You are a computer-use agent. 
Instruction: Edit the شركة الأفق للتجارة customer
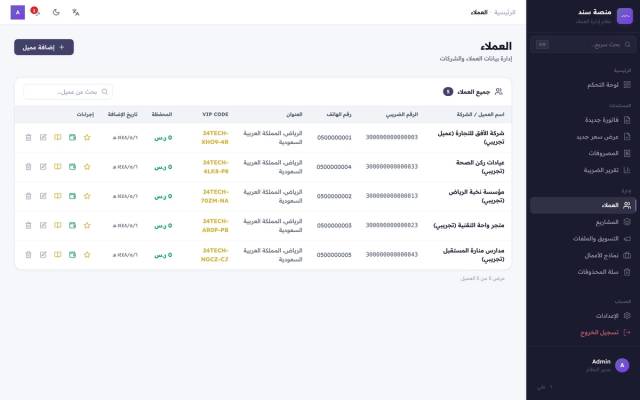click(x=43, y=138)
